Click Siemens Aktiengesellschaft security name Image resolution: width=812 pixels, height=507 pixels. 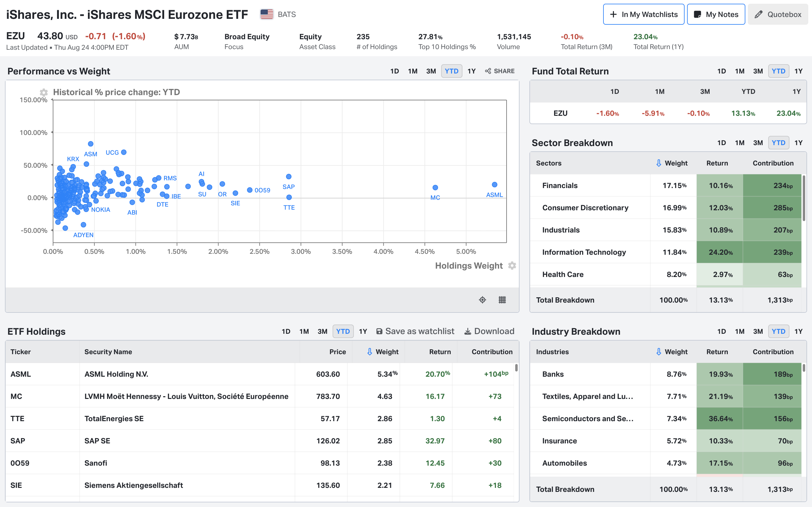coord(134,485)
